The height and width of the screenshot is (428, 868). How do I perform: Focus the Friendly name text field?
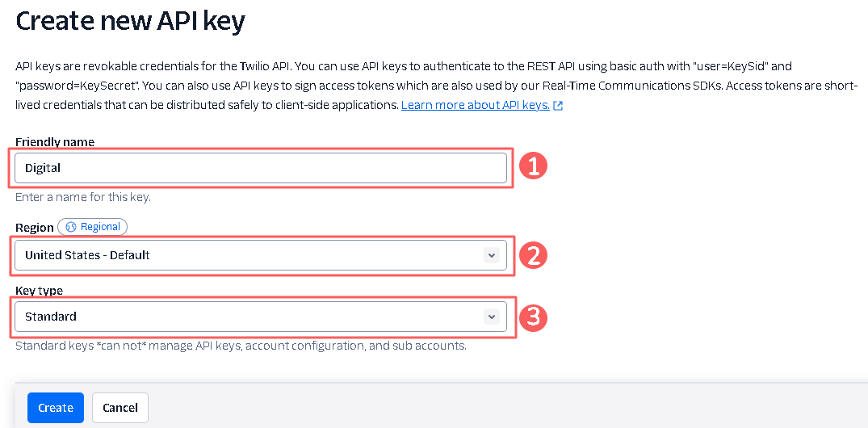(x=260, y=168)
